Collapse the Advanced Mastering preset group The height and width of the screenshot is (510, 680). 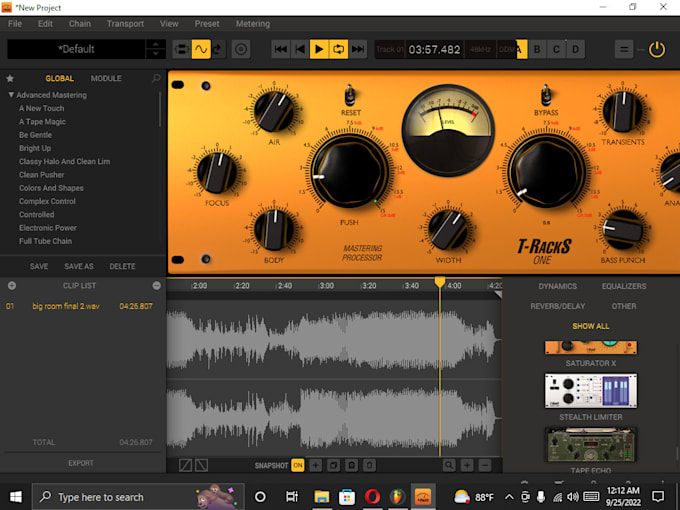(x=11, y=95)
